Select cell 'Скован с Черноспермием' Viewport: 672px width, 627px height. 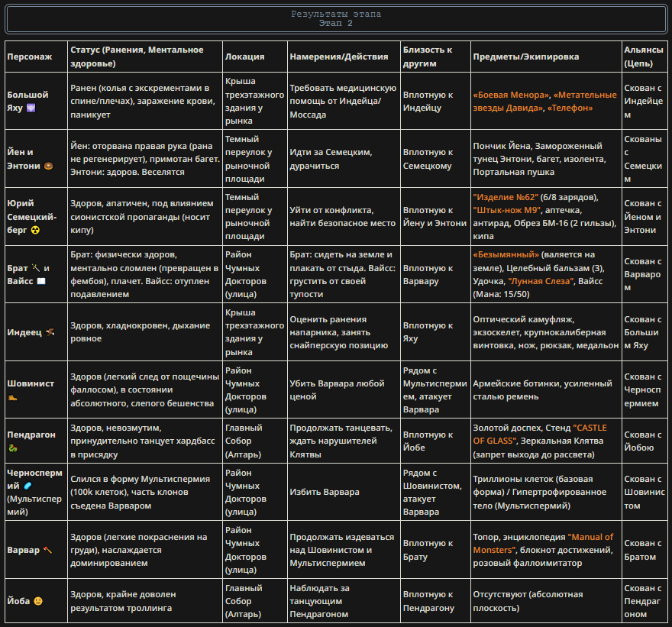(645, 389)
